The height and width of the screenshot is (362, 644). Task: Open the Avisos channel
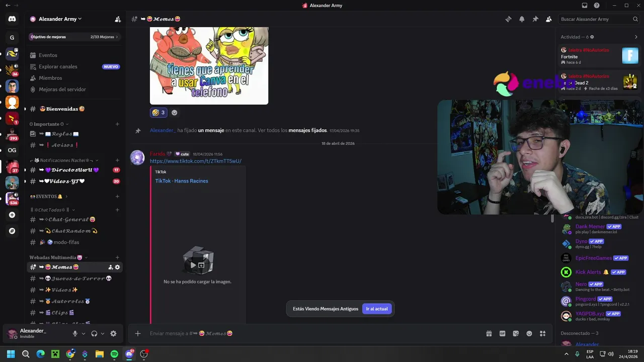tap(74, 145)
